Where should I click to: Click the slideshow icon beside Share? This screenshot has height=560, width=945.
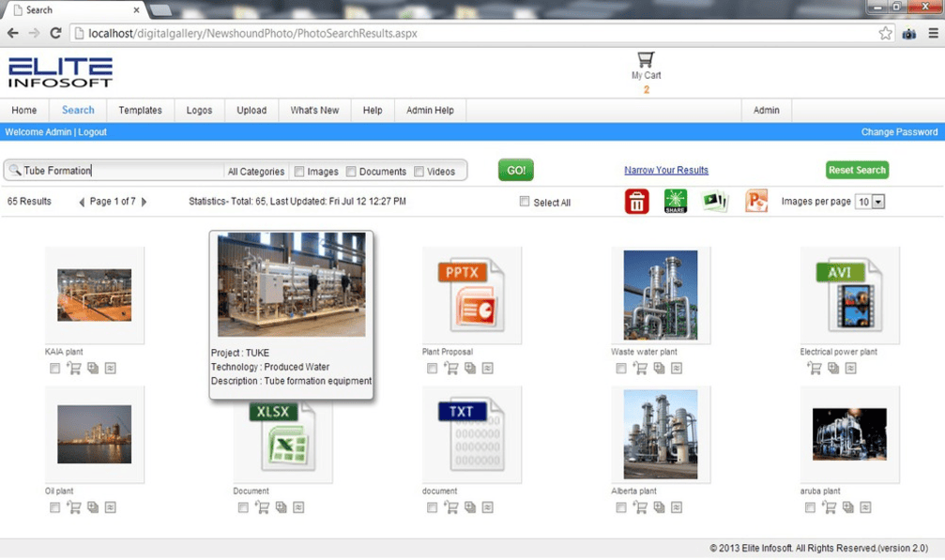coord(715,202)
